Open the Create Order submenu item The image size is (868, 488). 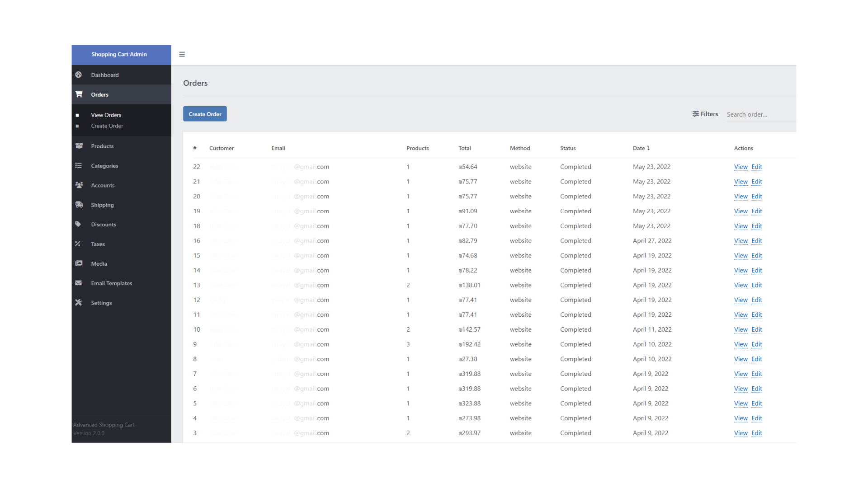pos(107,126)
